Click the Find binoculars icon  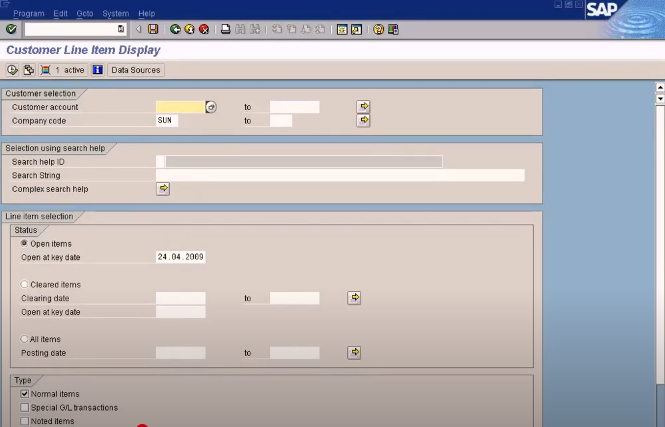tap(240, 29)
